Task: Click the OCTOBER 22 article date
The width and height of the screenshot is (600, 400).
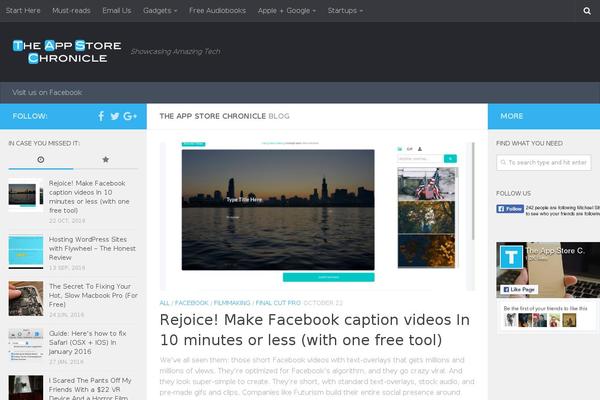Action: (323, 303)
